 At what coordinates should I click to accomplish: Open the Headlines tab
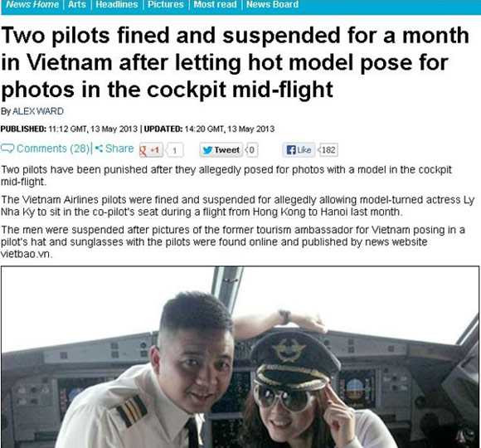[117, 4]
